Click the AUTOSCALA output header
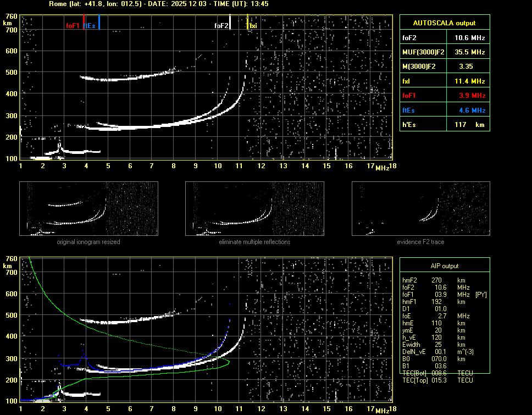The width and height of the screenshot is (532, 415). tap(444, 23)
